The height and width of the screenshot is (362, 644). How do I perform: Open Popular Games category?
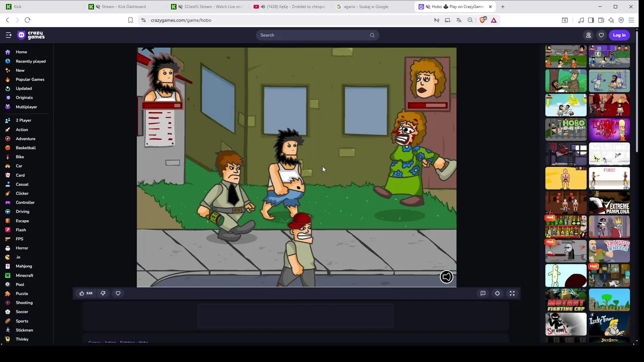pyautogui.click(x=30, y=79)
